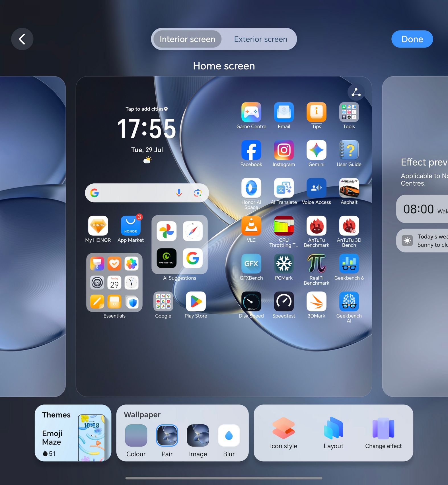Open the CPU Throttling Test app
Screen dimensions: 448x485
284,226
